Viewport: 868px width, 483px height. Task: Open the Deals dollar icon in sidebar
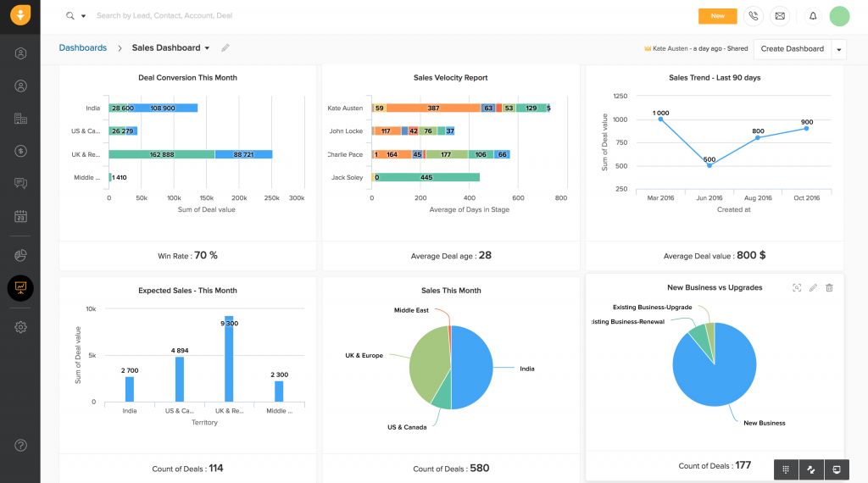[20, 151]
